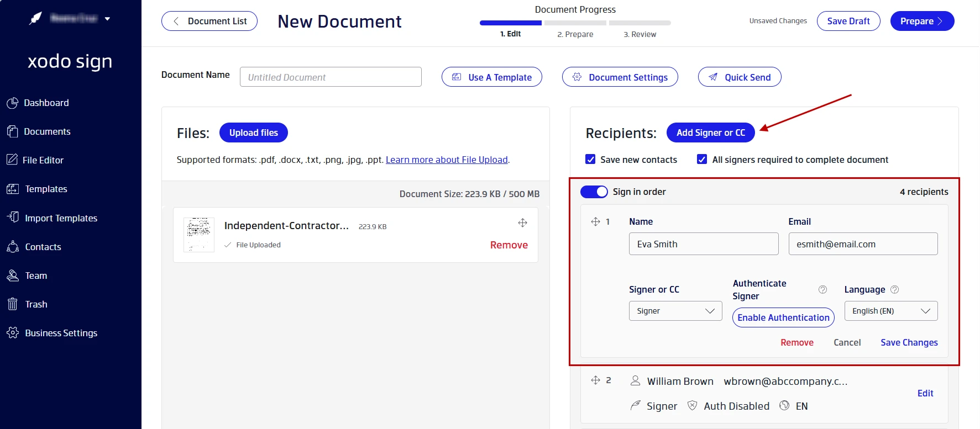Edit recipient William Brown

pos(925,393)
